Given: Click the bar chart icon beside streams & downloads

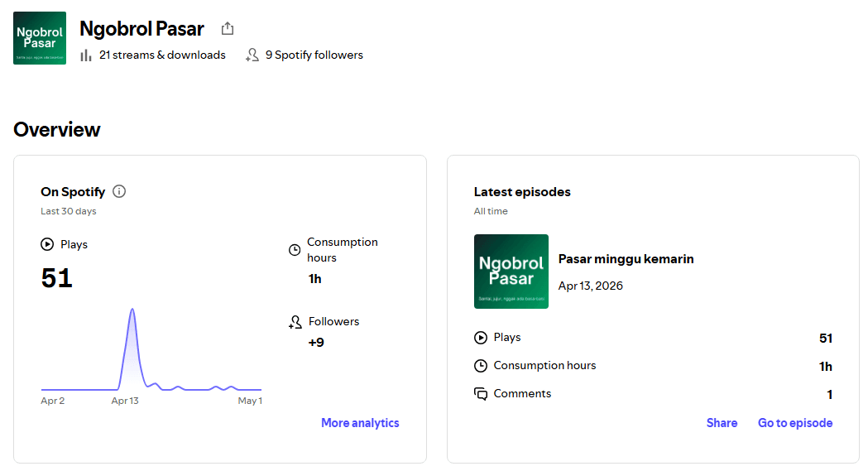Looking at the screenshot, I should tap(86, 55).
